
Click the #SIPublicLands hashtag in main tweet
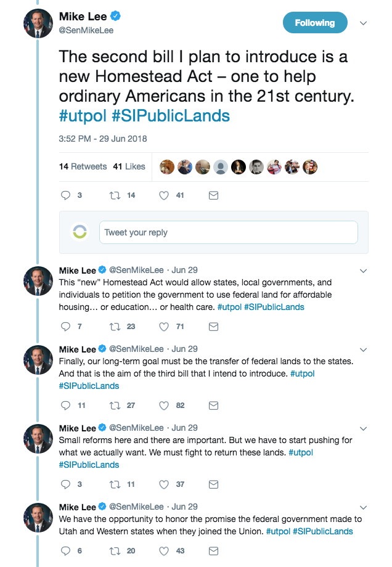click(171, 116)
